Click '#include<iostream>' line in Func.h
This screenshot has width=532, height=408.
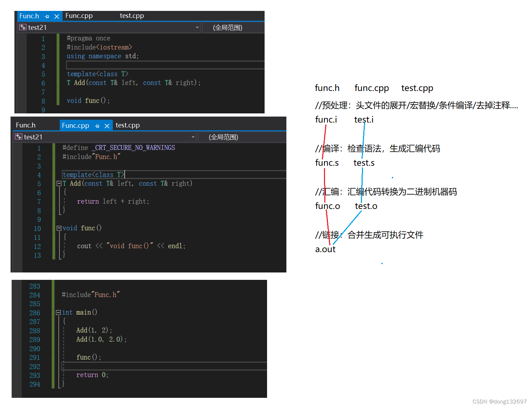coord(99,47)
